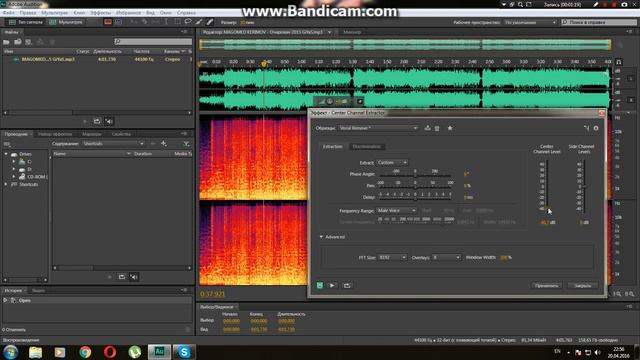640x360 pixels.
Task: Collapse the Drives tree node
Action: pyautogui.click(x=6, y=154)
